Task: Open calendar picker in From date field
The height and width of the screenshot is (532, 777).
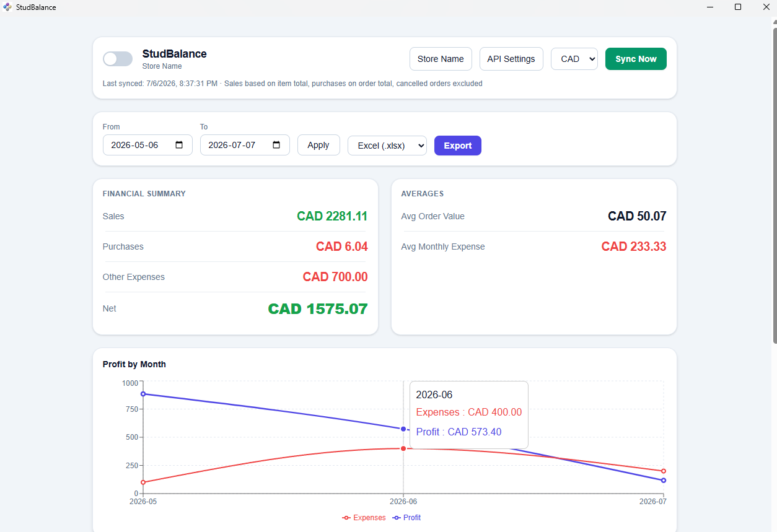Action: (x=180, y=145)
